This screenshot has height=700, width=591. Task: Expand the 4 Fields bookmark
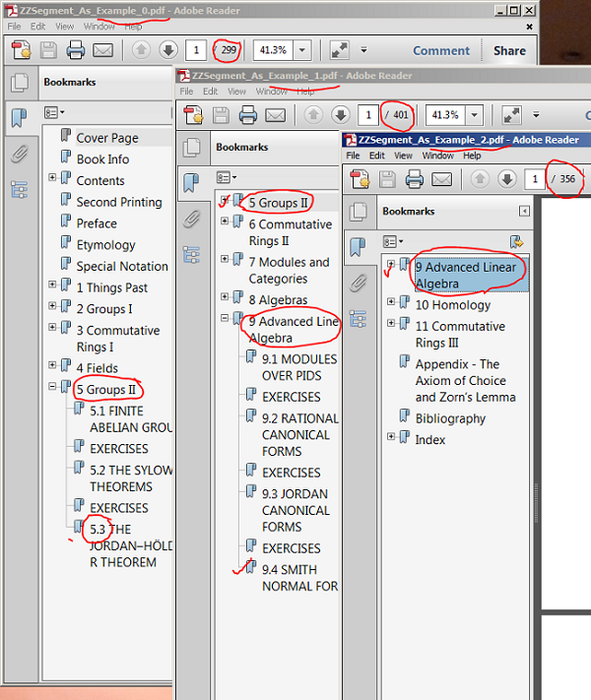52,364
